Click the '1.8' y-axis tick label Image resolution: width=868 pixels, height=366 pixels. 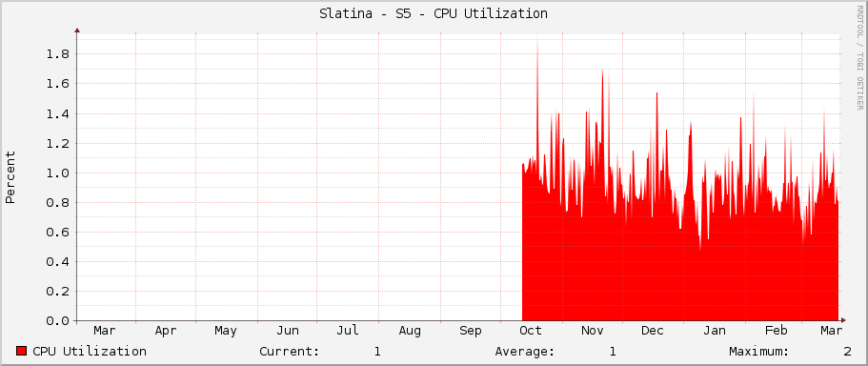(57, 54)
